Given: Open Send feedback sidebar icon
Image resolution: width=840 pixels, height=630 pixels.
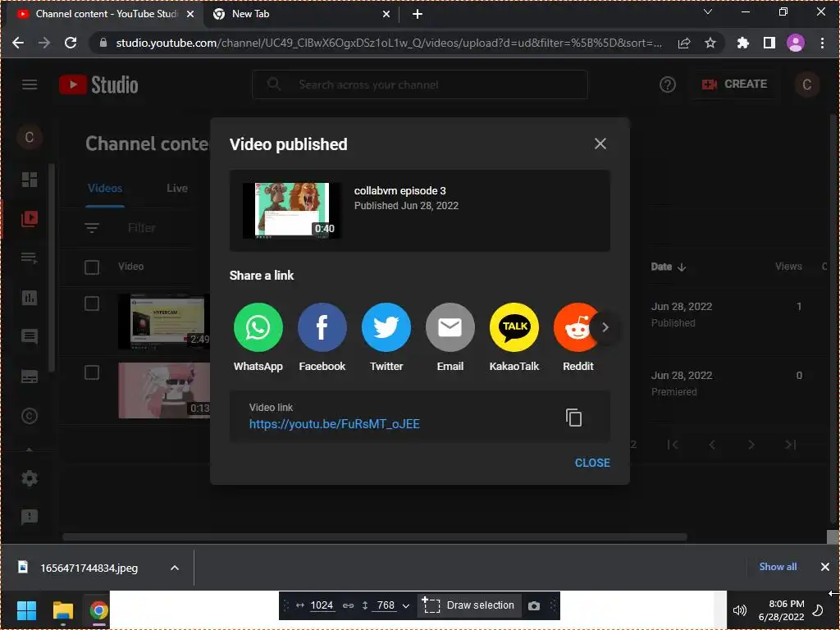Looking at the screenshot, I should pos(30,517).
